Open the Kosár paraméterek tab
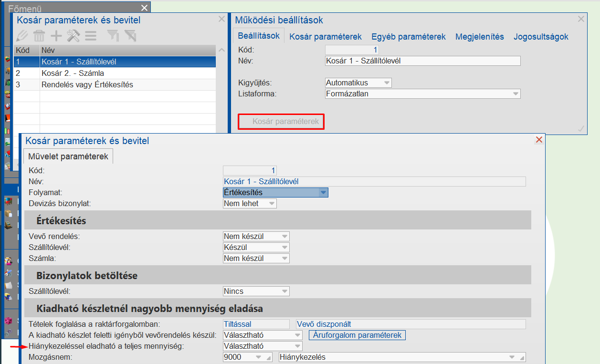 click(326, 37)
